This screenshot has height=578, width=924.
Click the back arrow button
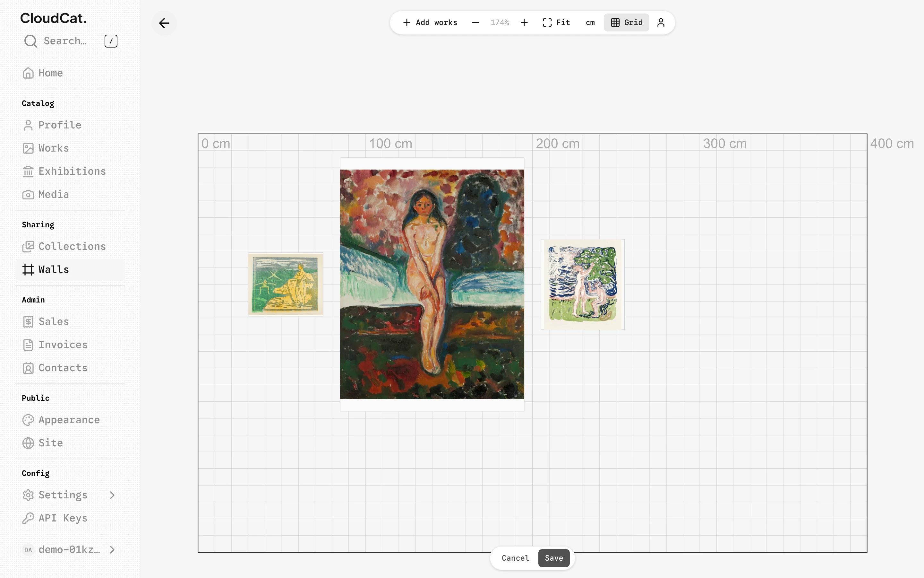click(x=164, y=23)
